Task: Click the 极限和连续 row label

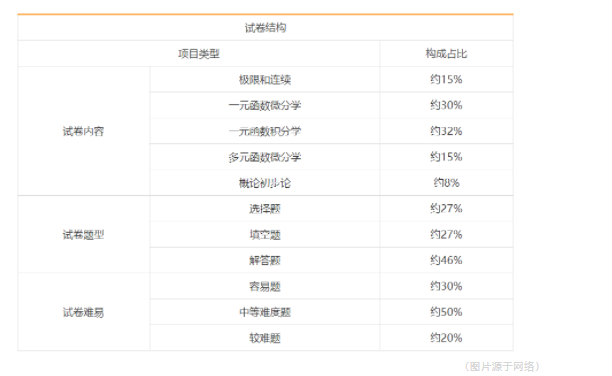Action: [x=265, y=80]
